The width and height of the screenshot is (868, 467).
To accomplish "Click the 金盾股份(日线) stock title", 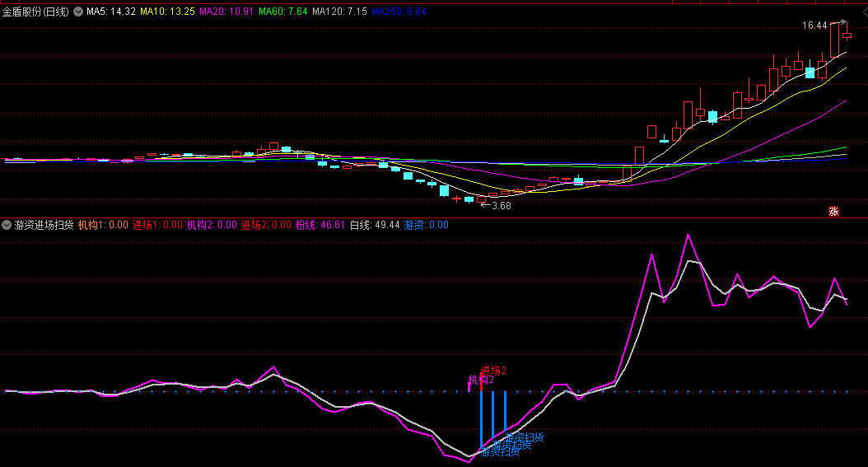I will 36,12.
